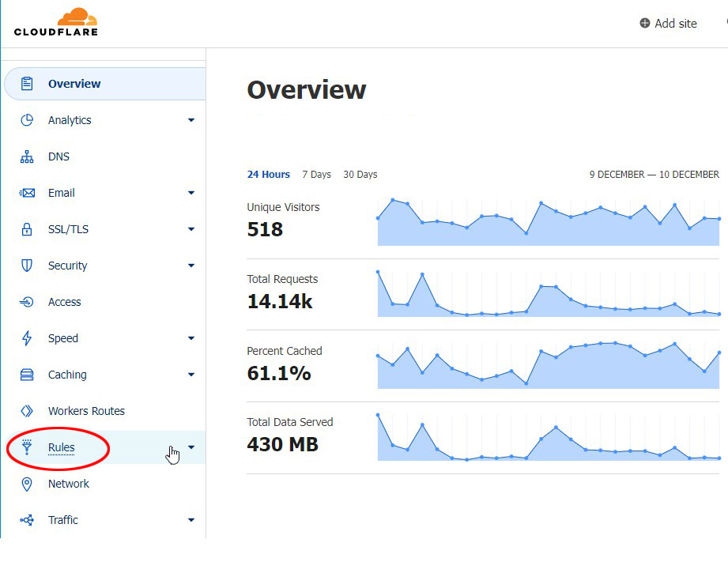Image resolution: width=728 pixels, height=573 pixels.
Task: Open Analytics via its pie chart icon
Action: [x=26, y=120]
